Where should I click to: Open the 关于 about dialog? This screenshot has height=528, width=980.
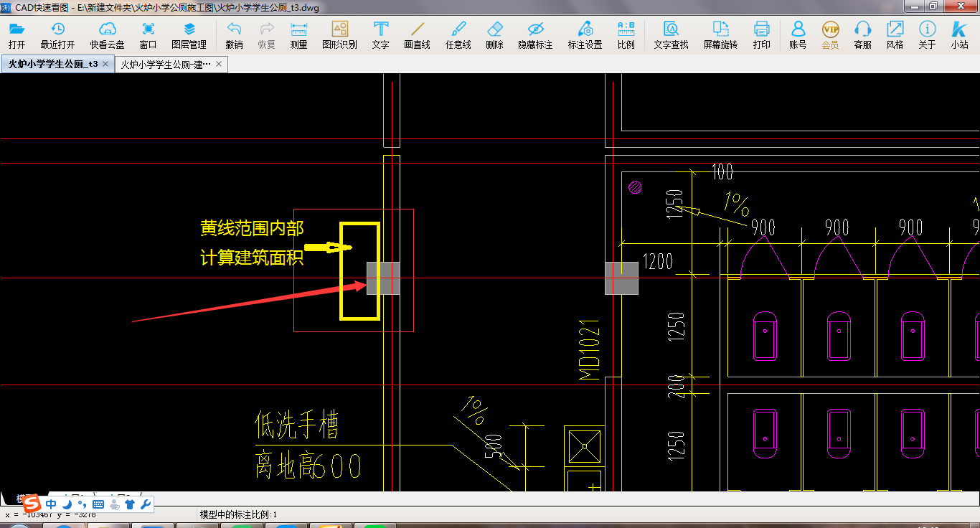click(927, 35)
